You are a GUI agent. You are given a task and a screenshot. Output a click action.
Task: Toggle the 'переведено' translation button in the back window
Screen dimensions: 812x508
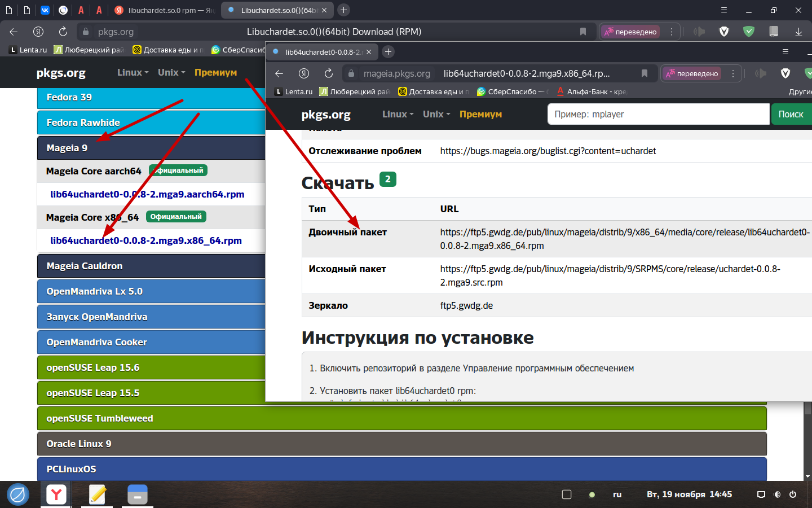(630, 32)
